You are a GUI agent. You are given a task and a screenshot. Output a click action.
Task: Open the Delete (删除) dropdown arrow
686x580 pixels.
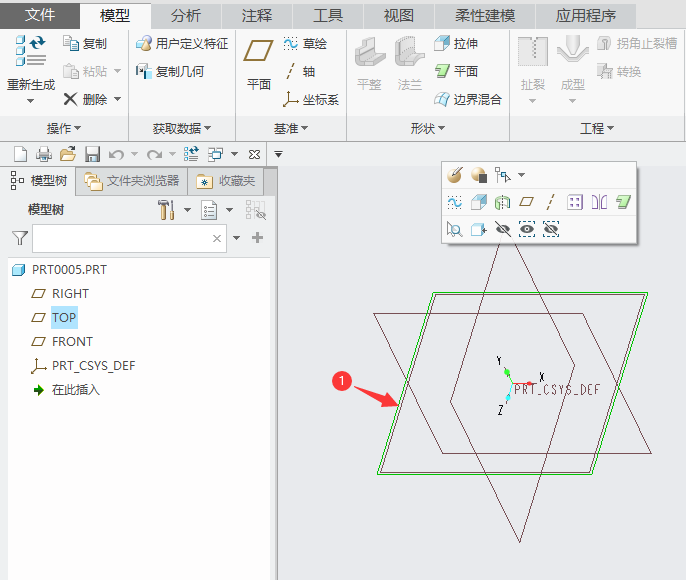tap(117, 99)
